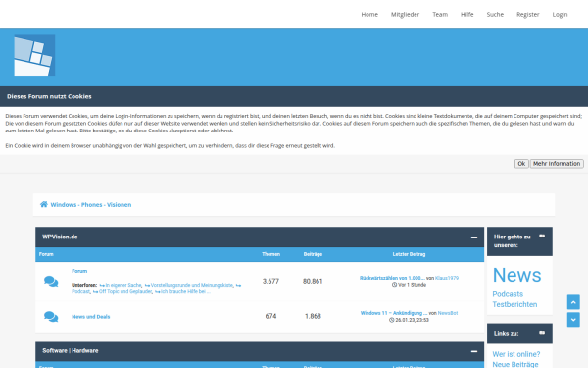
Task: Click the 'Dieses Forum nutzt Cookies' heading
Action: (49, 96)
